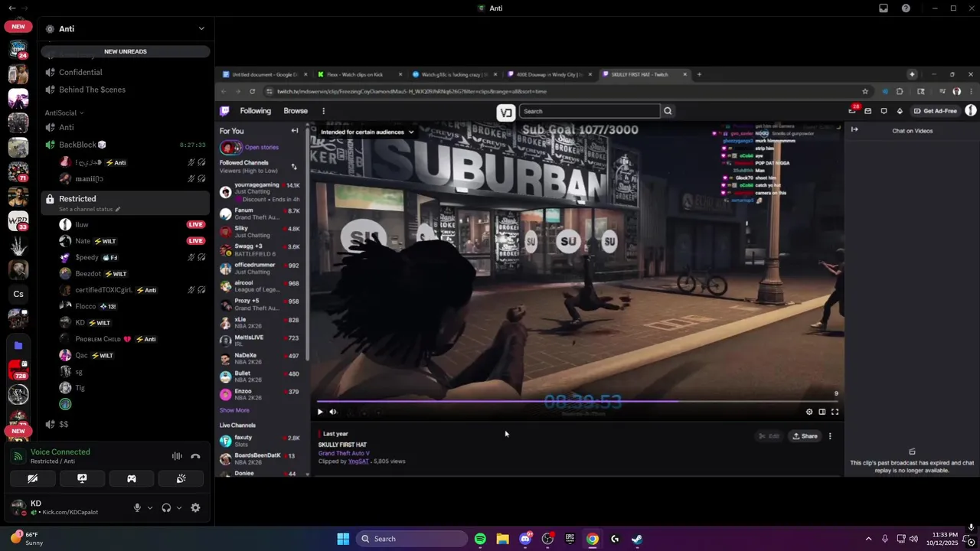Open Discord user settings gear

tap(195, 507)
